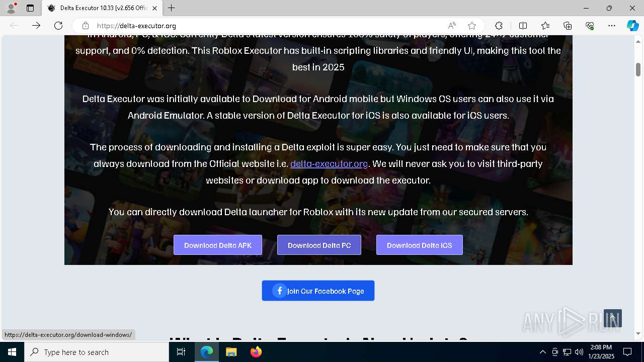Screen dimensions: 644x362
Task: Toggle Split screen view
Action: 523,26
